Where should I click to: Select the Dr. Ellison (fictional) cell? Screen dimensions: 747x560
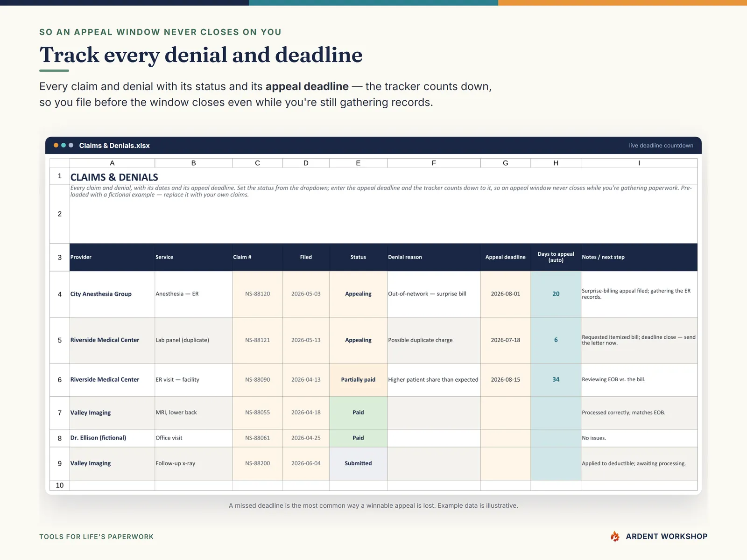112,438
